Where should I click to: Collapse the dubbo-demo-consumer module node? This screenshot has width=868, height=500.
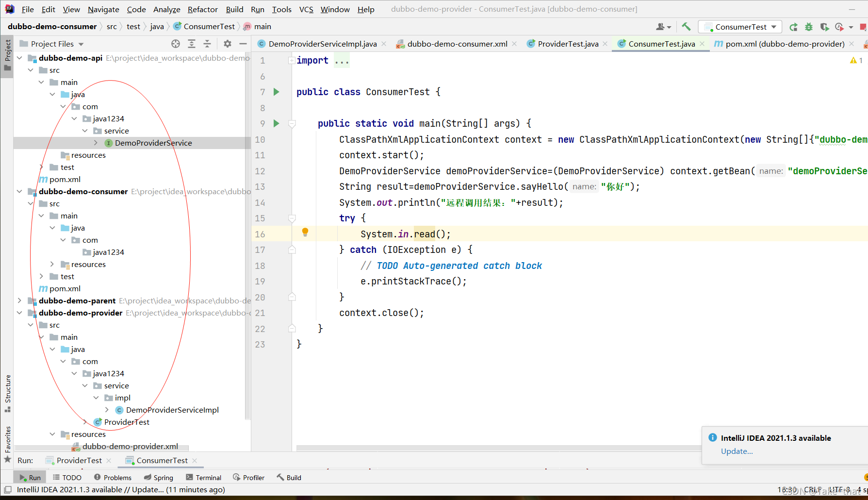click(19, 191)
